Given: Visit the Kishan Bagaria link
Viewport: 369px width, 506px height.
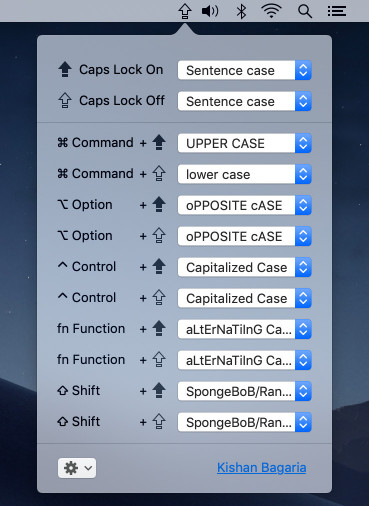Looking at the screenshot, I should pyautogui.click(x=262, y=468).
